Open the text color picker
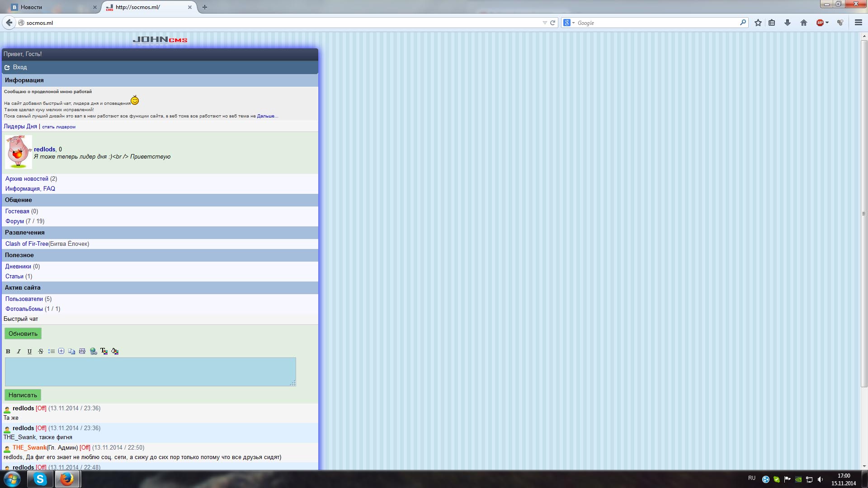 [x=104, y=351]
